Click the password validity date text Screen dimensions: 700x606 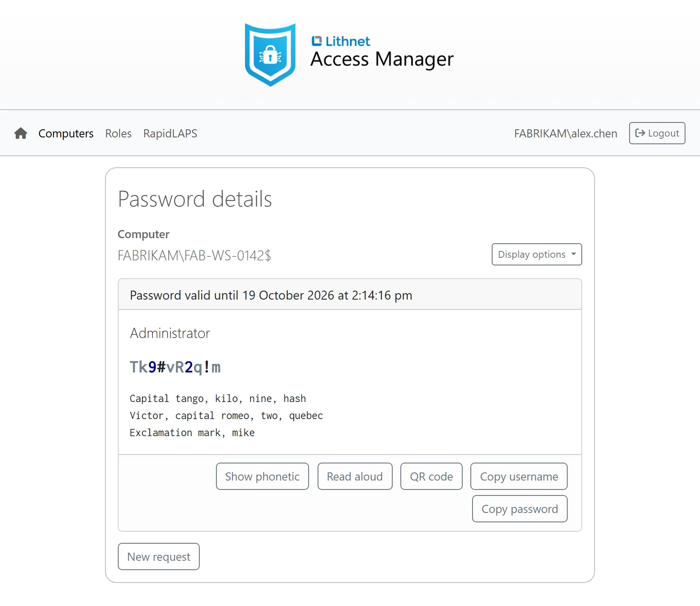(271, 295)
